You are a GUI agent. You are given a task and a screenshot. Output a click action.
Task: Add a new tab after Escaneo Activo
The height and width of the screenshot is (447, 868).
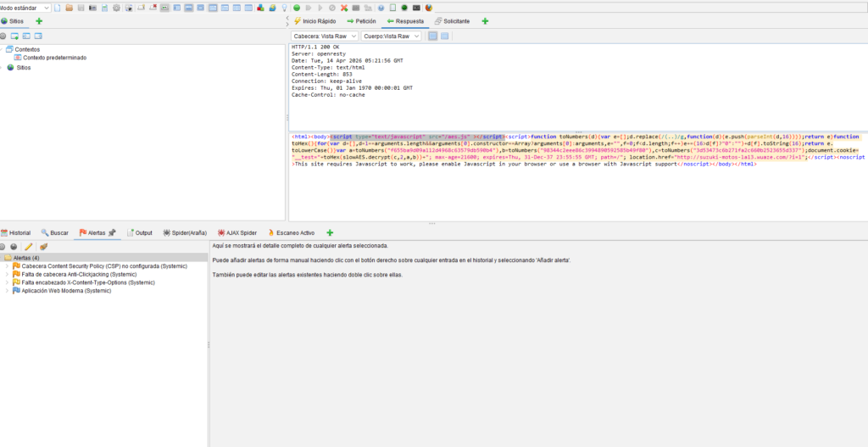pyautogui.click(x=330, y=232)
